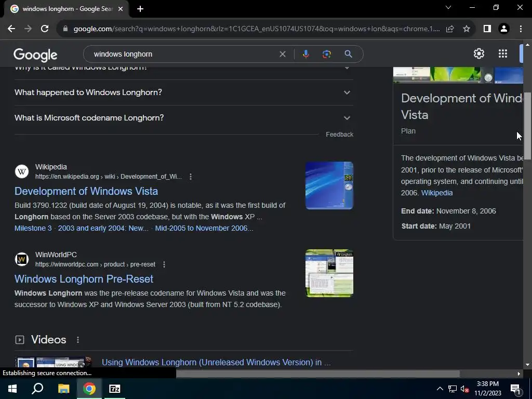
Task: Click the browser forward arrow
Action: click(x=28, y=29)
